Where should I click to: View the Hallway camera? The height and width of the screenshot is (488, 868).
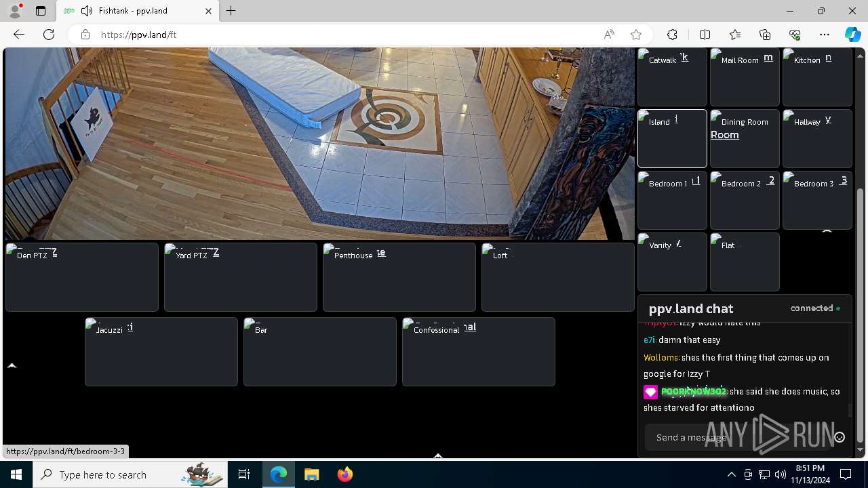tap(817, 138)
